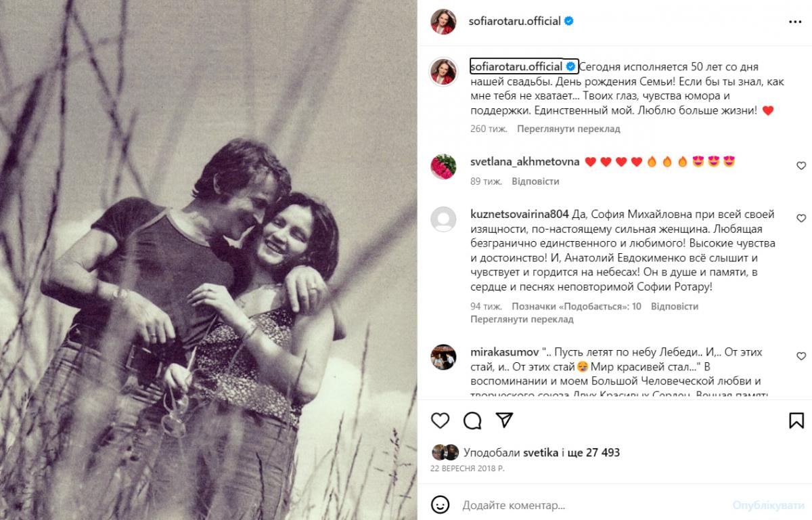Open mirakasumov's profile avatar
Screen dimensions: 812x520
(443, 357)
